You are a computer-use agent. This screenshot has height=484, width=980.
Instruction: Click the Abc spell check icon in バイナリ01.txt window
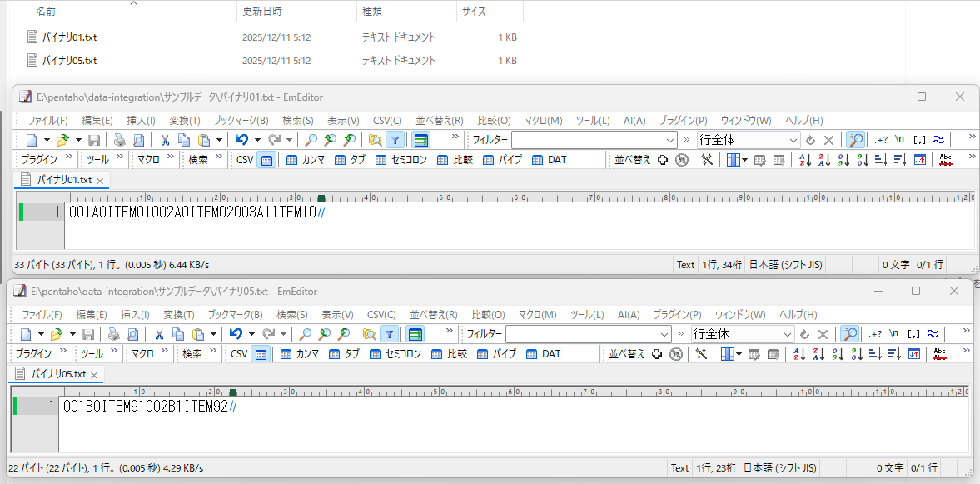[x=945, y=160]
